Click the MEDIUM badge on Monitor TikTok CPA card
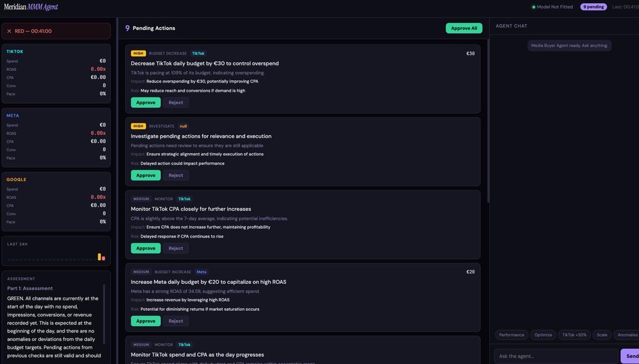Viewport: 639px width, 364px height. [141, 200]
